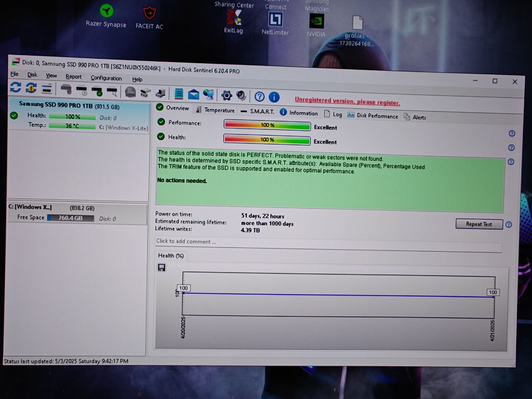Click the gray hard disk toolbar icon
This screenshot has width=532, height=399.
66,89
